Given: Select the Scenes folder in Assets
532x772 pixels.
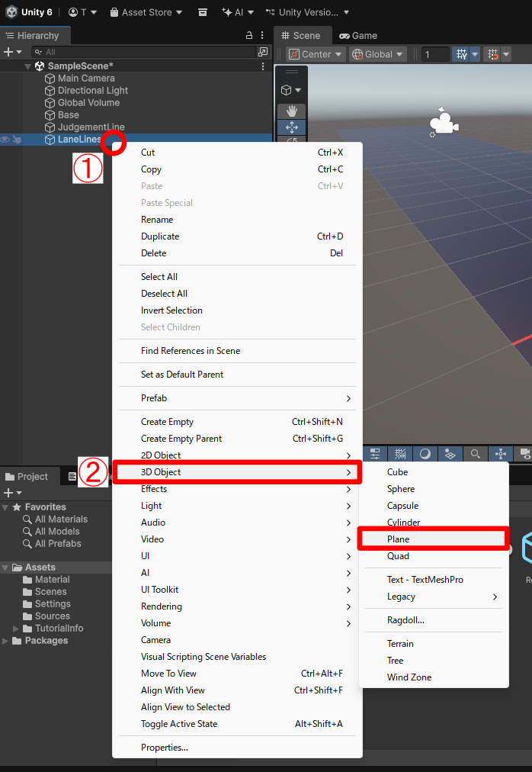Looking at the screenshot, I should coord(50,592).
